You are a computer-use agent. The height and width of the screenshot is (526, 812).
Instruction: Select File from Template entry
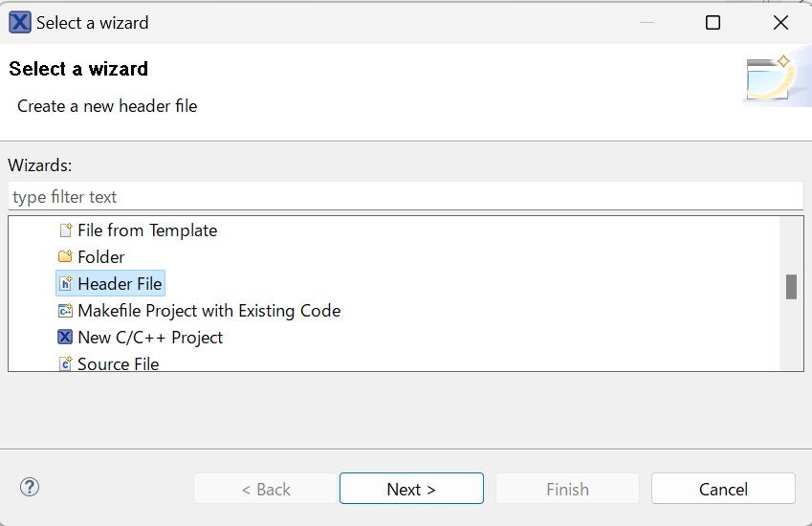(x=147, y=230)
